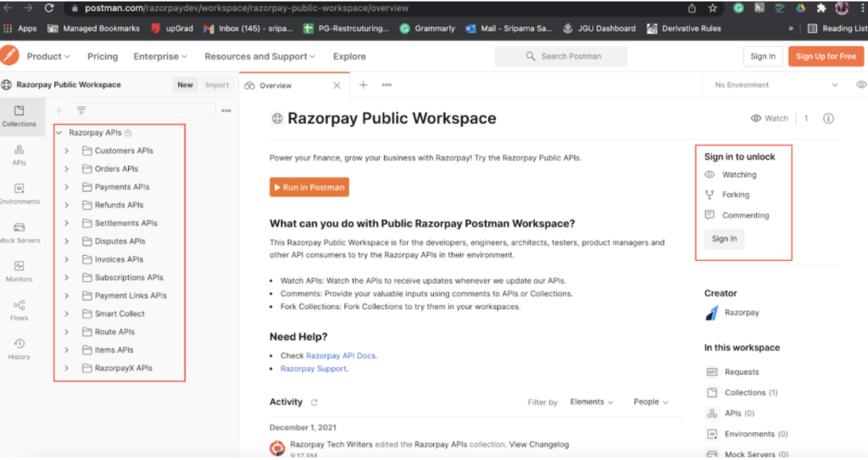Viewport: 868px width, 460px height.
Task: Open the Enterprise menu
Action: (160, 57)
